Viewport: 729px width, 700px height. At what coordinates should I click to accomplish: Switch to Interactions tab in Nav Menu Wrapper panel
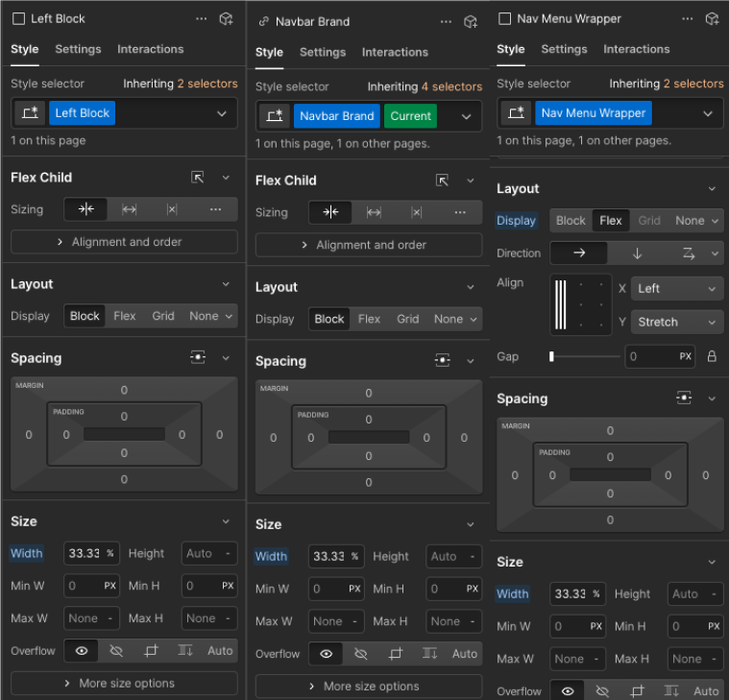(x=636, y=49)
